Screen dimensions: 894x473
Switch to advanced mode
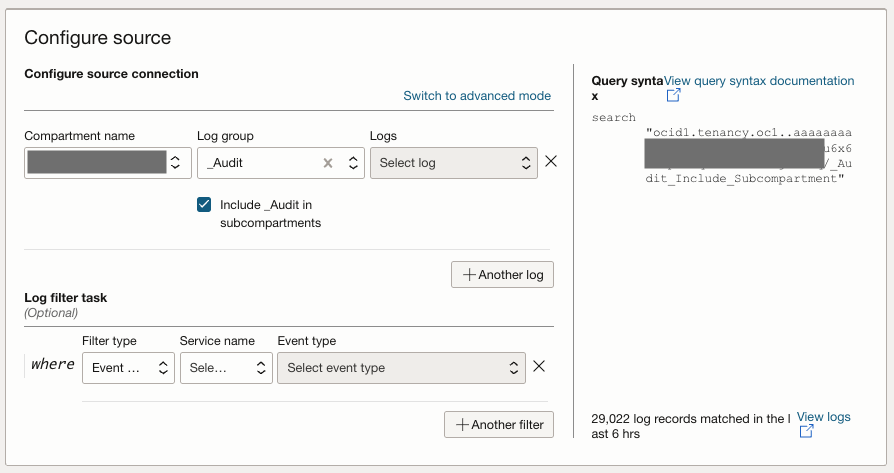pyautogui.click(x=477, y=96)
